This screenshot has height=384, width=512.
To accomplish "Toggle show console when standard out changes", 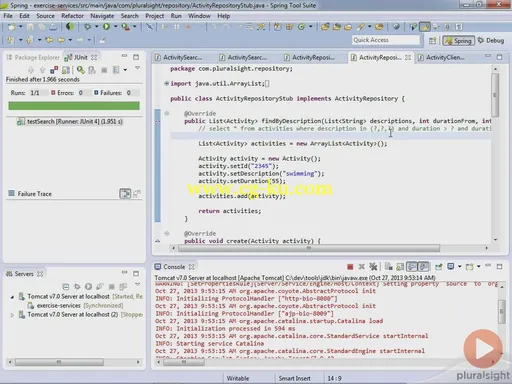I will 412,267.
